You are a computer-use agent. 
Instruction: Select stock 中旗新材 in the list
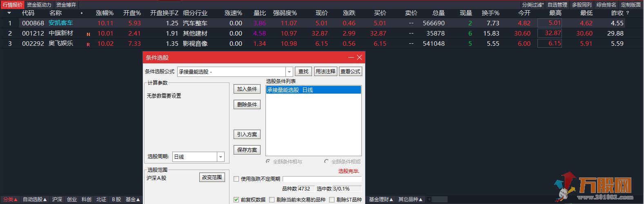tap(60, 33)
